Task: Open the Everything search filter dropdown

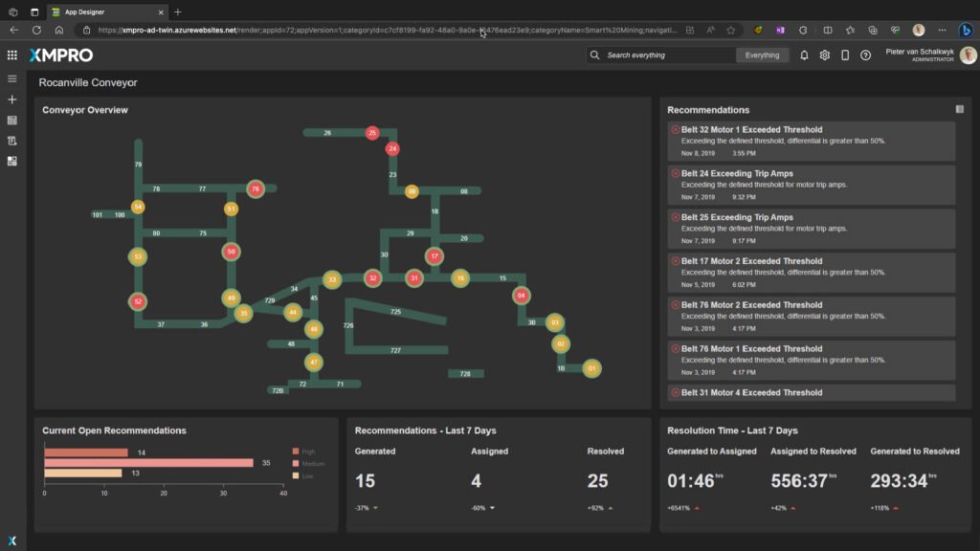Action: coord(763,55)
